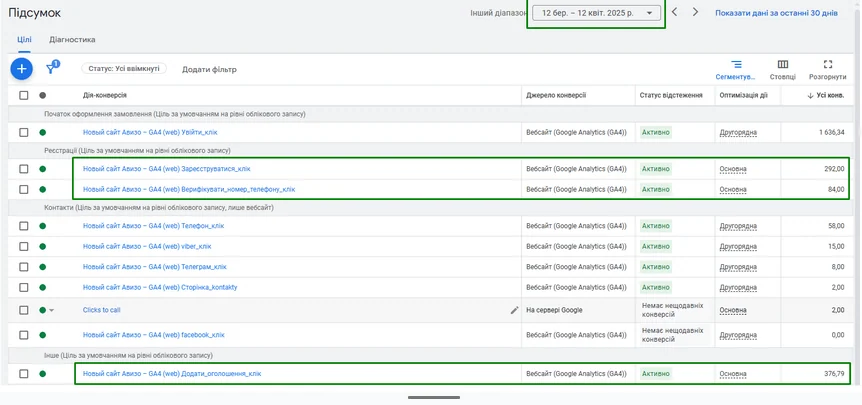This screenshot has width=862, height=405.
Task: Check the Верифікувати_номер_телефону_клік row checkbox
Action: tap(24, 189)
